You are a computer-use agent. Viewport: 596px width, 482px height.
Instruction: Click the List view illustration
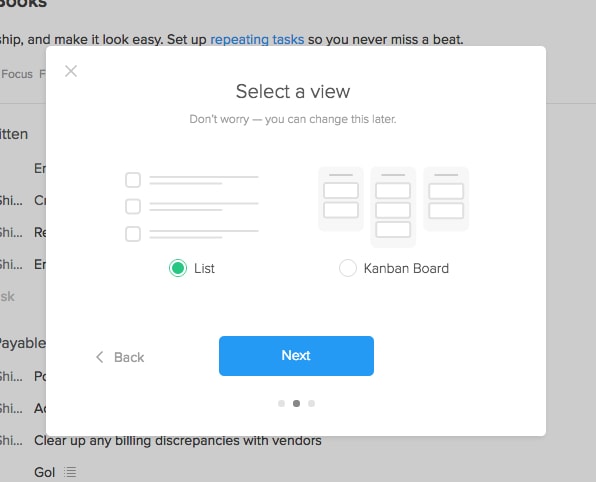click(192, 207)
